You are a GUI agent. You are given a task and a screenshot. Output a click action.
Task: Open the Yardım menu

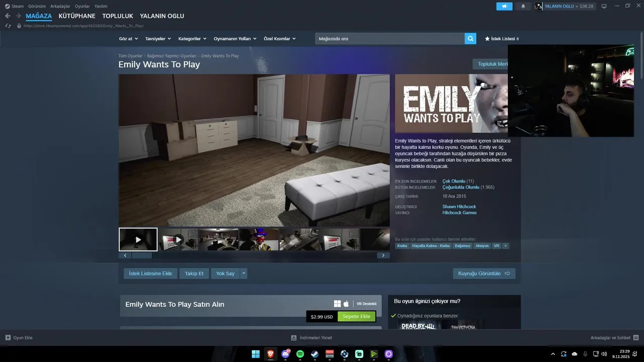coord(101,6)
